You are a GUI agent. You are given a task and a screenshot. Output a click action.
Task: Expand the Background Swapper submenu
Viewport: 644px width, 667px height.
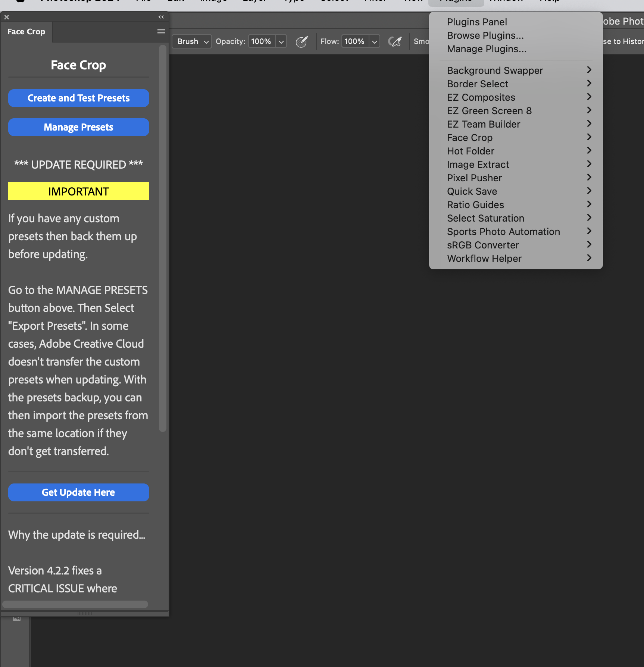(x=516, y=71)
